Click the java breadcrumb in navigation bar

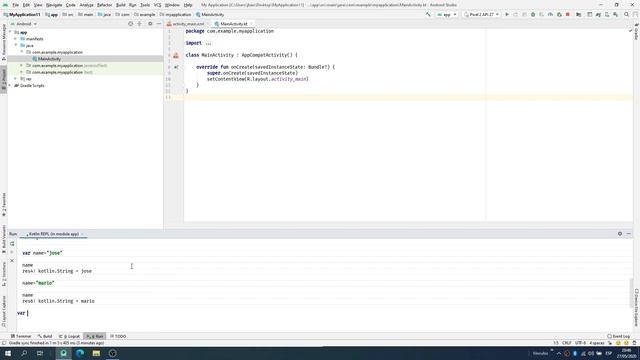104,14
